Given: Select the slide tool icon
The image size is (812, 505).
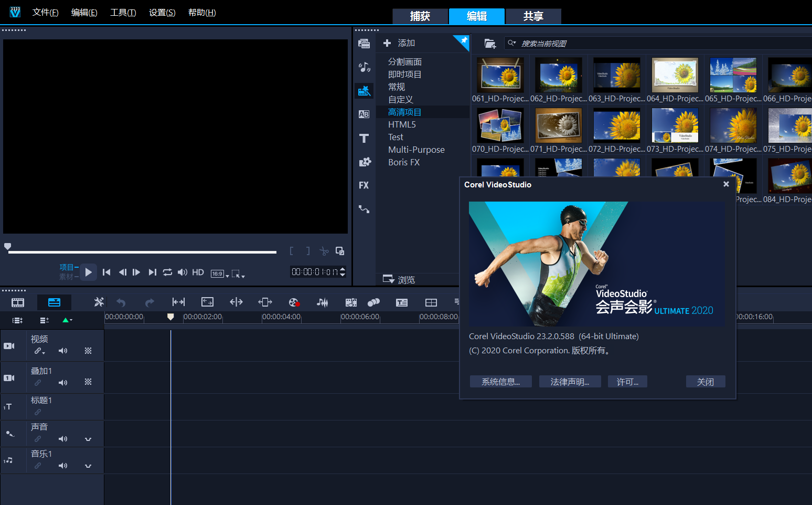Looking at the screenshot, I should [265, 302].
